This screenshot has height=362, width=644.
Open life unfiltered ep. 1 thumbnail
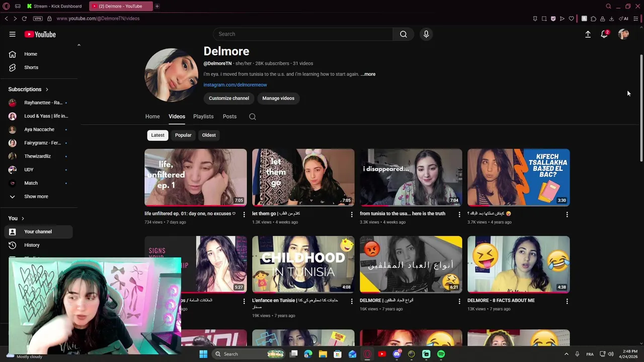tap(196, 177)
